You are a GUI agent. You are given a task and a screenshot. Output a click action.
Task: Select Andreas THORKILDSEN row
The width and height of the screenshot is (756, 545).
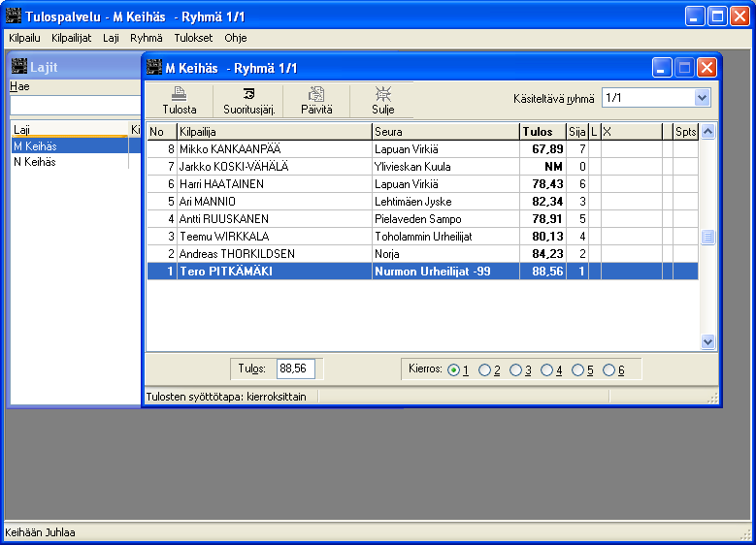click(422, 253)
